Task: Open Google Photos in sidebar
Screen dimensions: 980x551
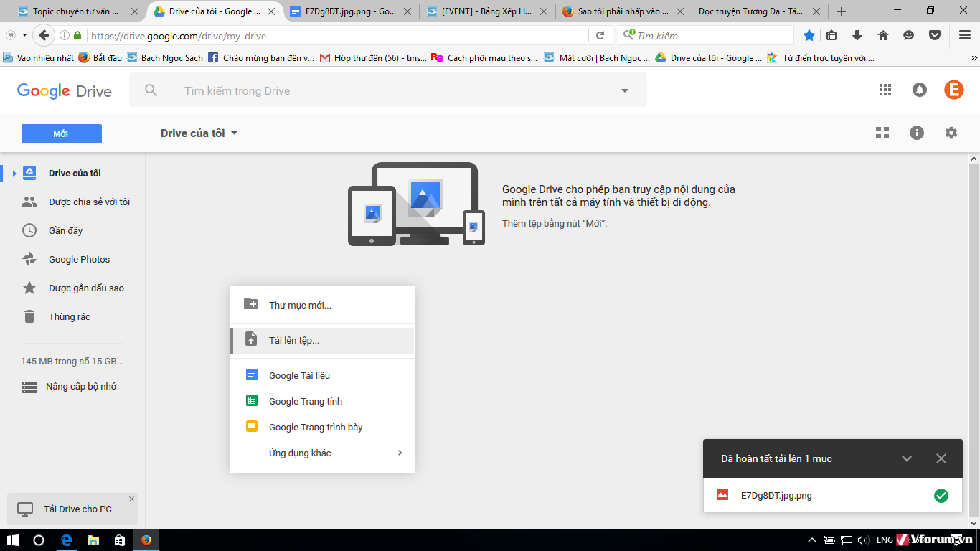Action: pyautogui.click(x=79, y=260)
